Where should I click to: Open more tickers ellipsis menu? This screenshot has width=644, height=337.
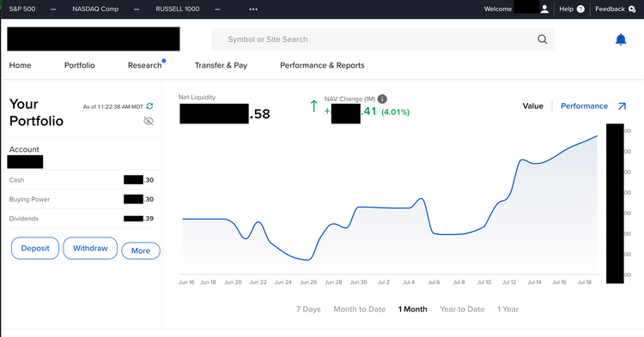coord(253,9)
